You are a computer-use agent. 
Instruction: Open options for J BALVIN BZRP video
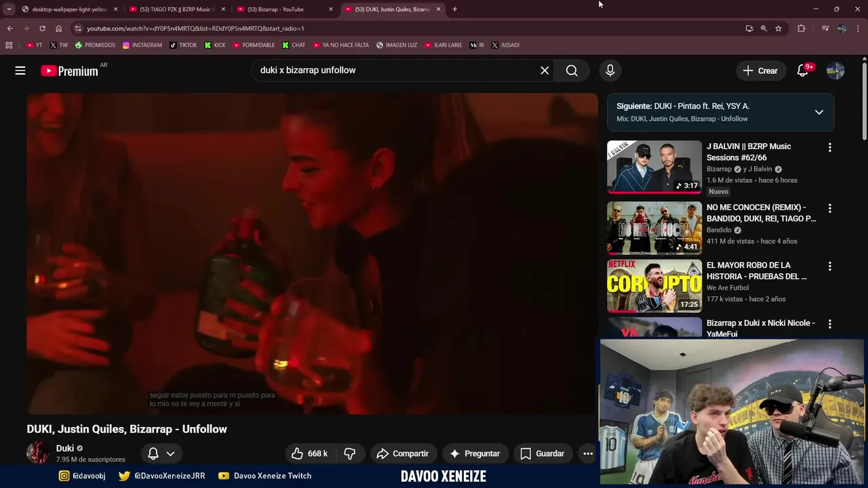(x=829, y=147)
